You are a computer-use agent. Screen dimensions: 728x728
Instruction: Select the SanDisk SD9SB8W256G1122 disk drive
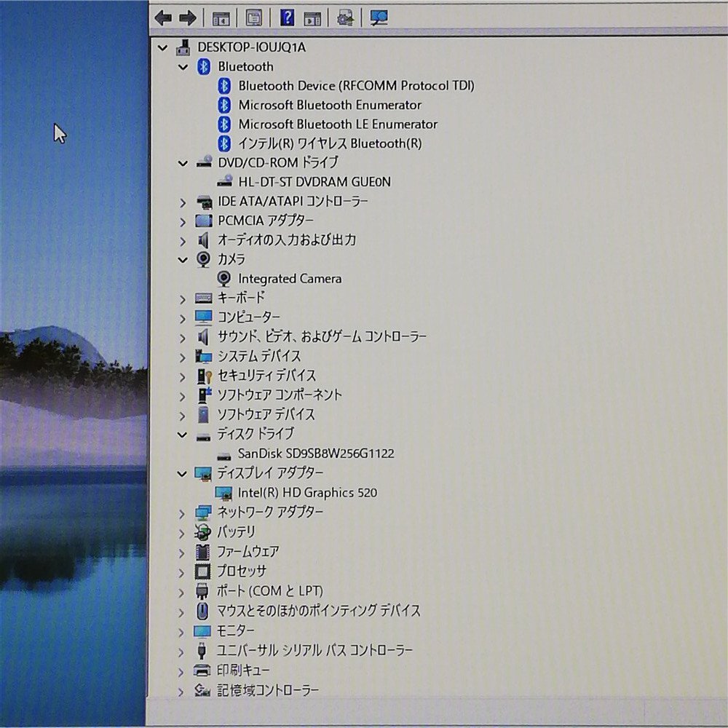coord(315,453)
